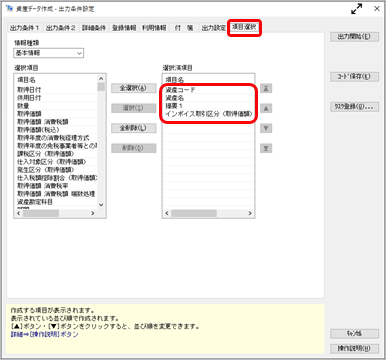This screenshot has width=386, height=360.
Task: Select 摘要1 in 選択済項目 list
Action: click(x=209, y=106)
